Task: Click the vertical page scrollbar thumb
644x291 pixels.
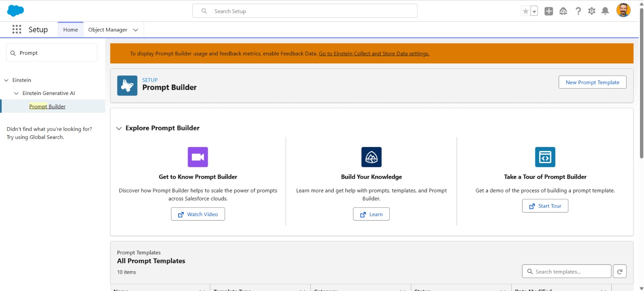Action: 641,83
